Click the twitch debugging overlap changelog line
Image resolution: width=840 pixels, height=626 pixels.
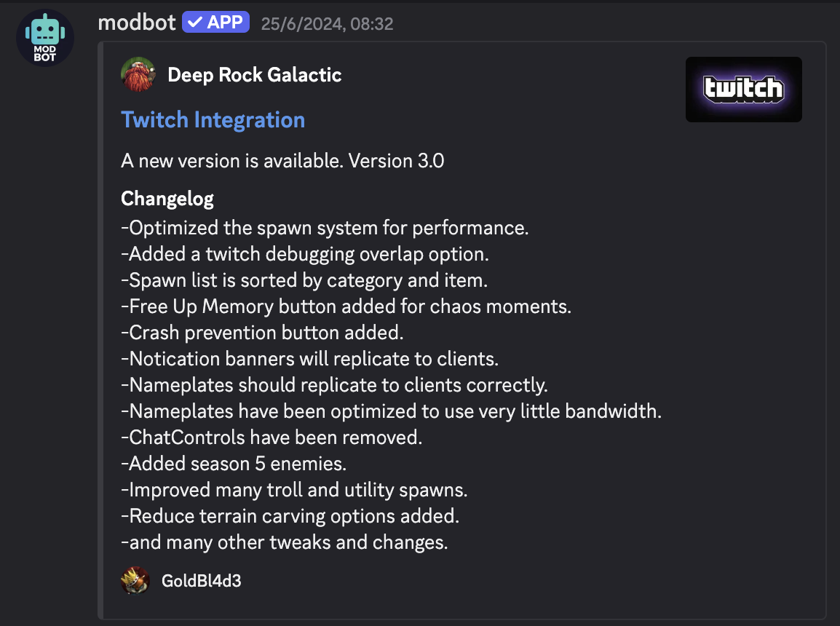point(304,254)
